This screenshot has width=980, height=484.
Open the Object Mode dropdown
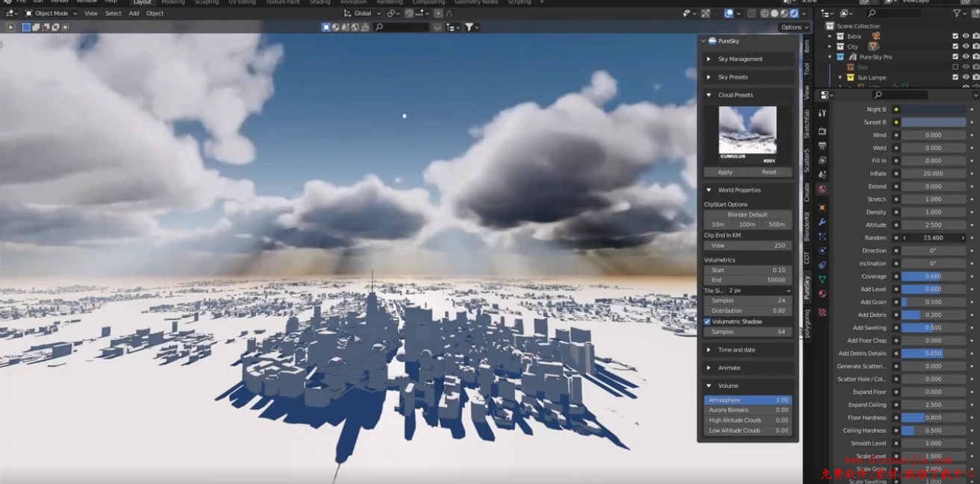(x=51, y=13)
